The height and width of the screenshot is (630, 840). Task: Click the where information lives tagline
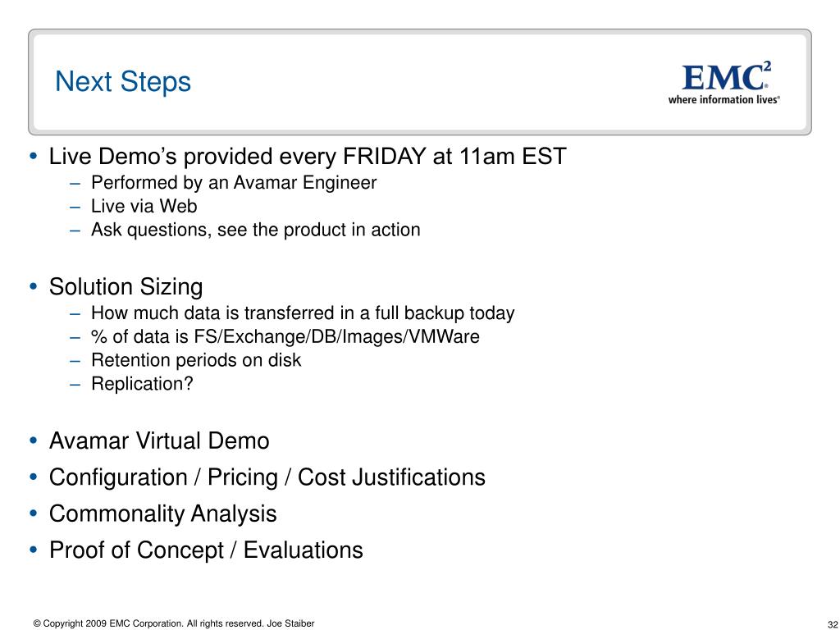724,99
